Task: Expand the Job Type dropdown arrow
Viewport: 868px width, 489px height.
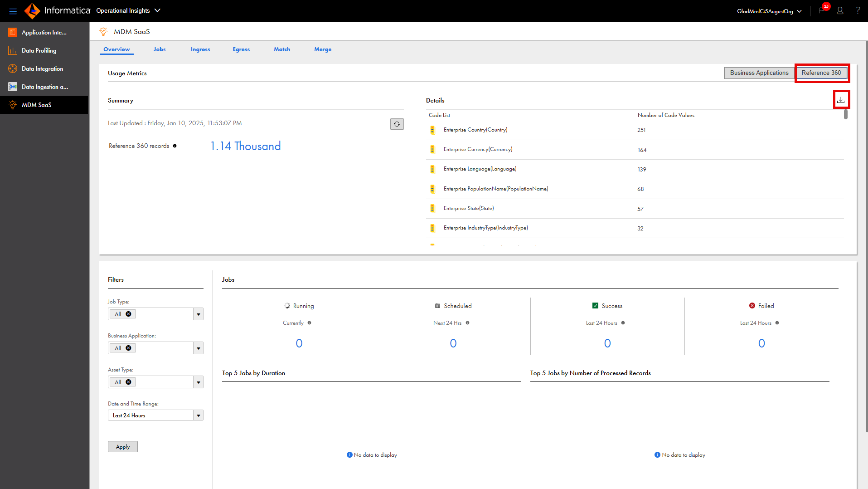Action: click(198, 314)
